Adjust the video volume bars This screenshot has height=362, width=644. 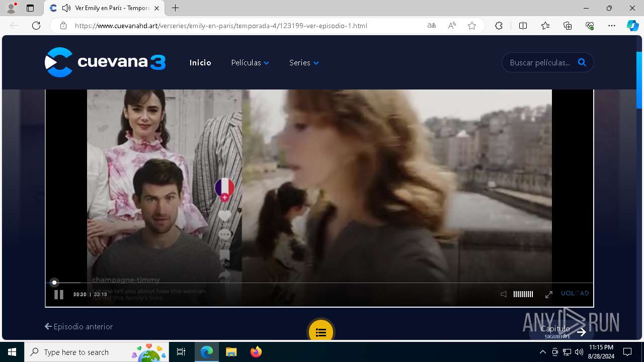[523, 294]
